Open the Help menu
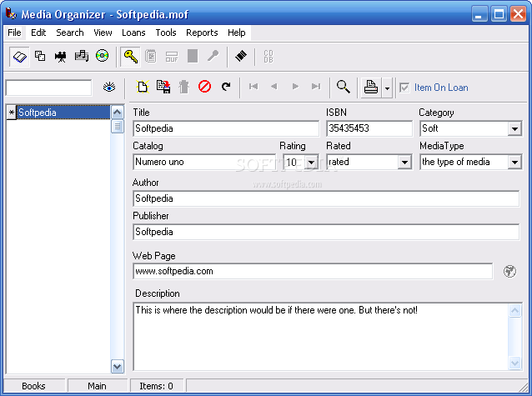This screenshot has height=396, width=532. (x=237, y=33)
